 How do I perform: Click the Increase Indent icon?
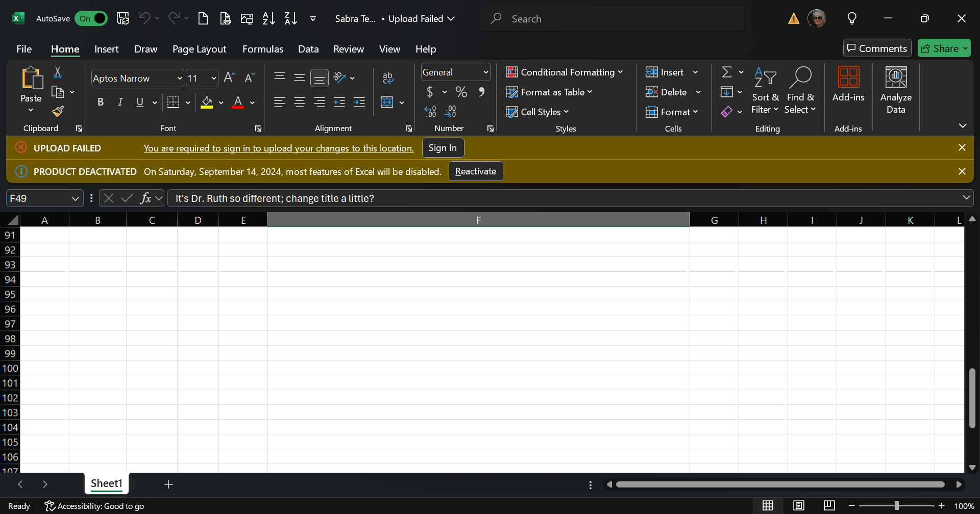(359, 102)
